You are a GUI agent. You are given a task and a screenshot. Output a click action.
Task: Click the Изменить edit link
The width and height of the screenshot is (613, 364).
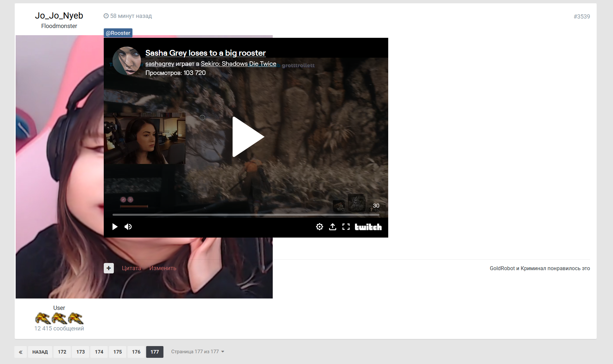point(162,268)
